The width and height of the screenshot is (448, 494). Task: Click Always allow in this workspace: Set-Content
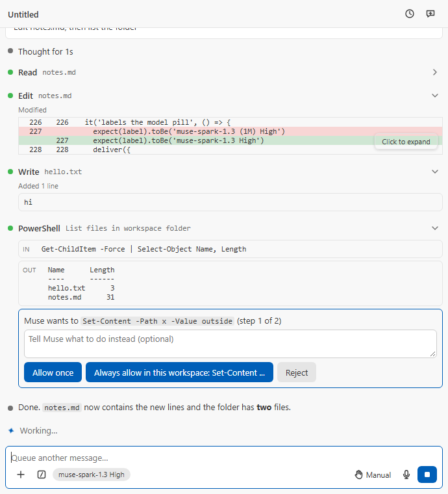pyautogui.click(x=179, y=372)
